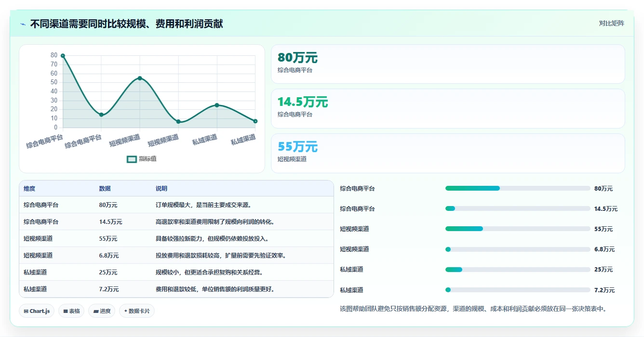Image resolution: width=644 pixels, height=337 pixels.
Task: Click the table icon on the 表格 chip
Action: pos(66,311)
